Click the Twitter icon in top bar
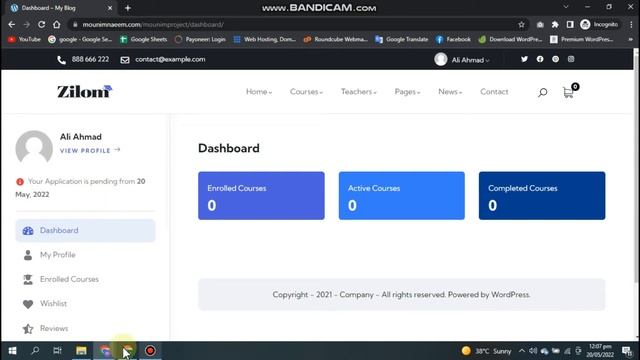The height and width of the screenshot is (360, 640). tap(524, 59)
